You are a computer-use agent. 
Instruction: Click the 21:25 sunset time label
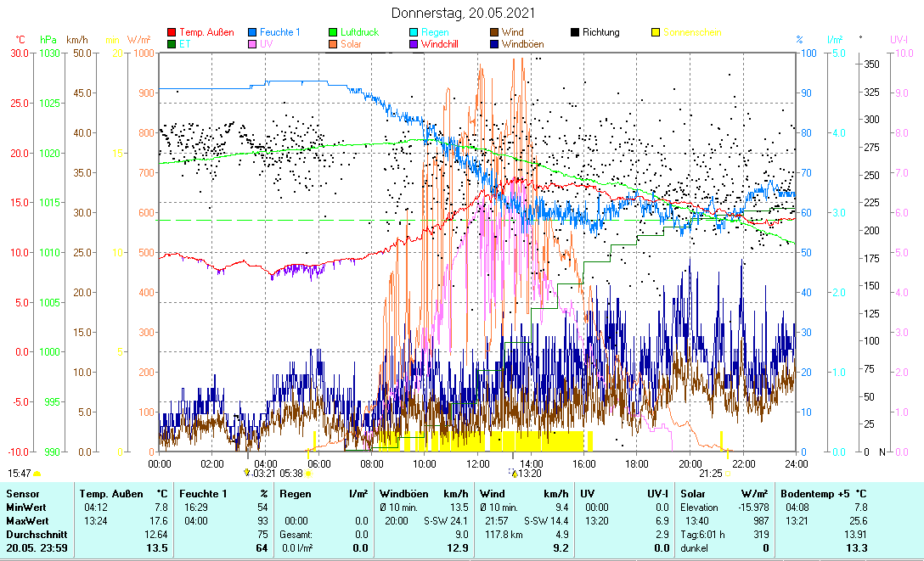coord(710,474)
